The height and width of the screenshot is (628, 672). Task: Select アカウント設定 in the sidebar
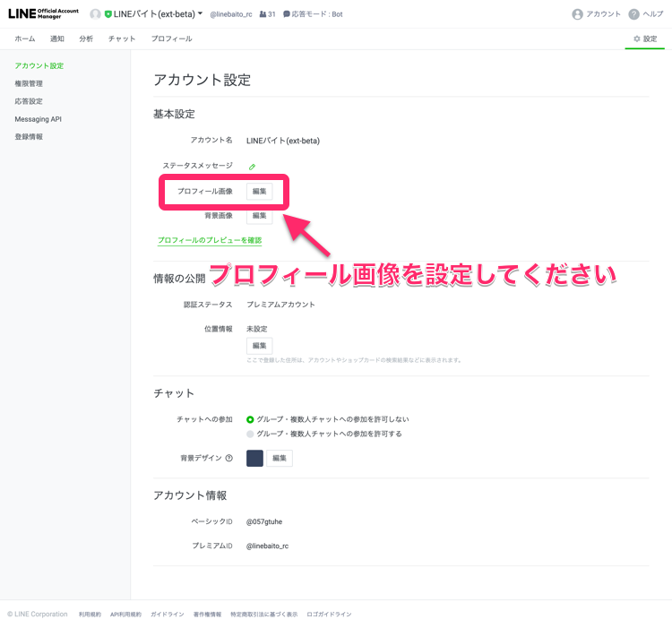(39, 65)
